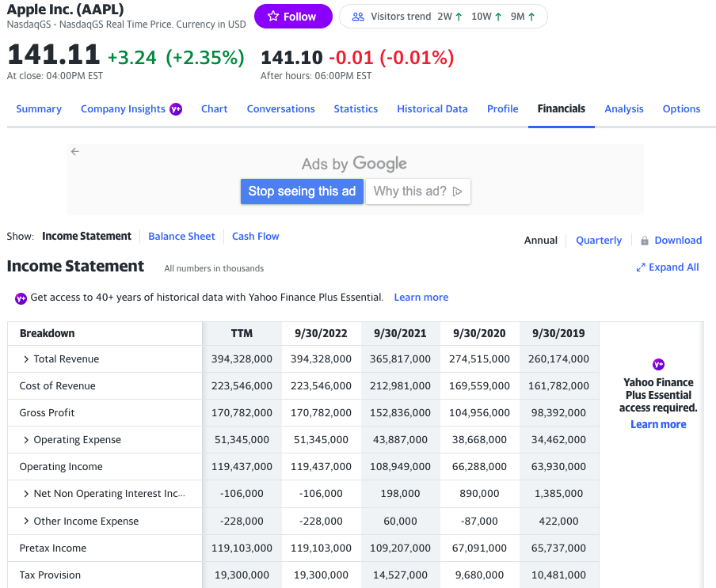The width and height of the screenshot is (716, 588).
Task: Switch to the Chart tab
Action: pos(214,109)
